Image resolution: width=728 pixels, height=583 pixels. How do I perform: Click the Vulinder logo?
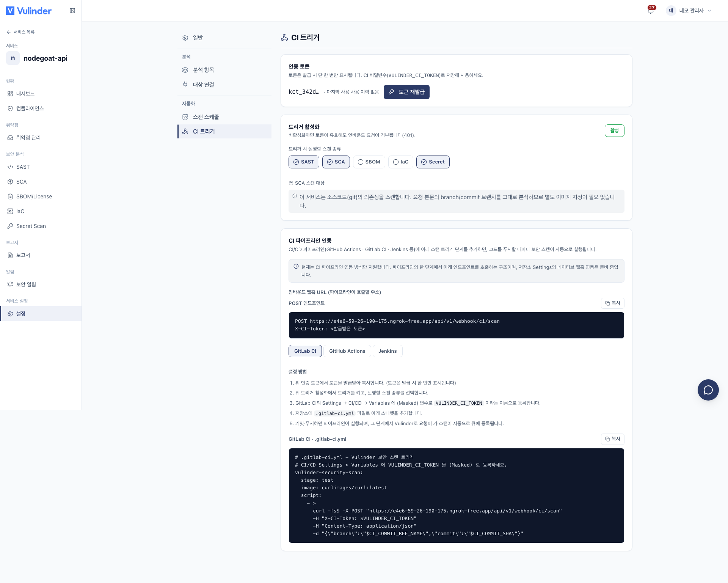pos(29,11)
